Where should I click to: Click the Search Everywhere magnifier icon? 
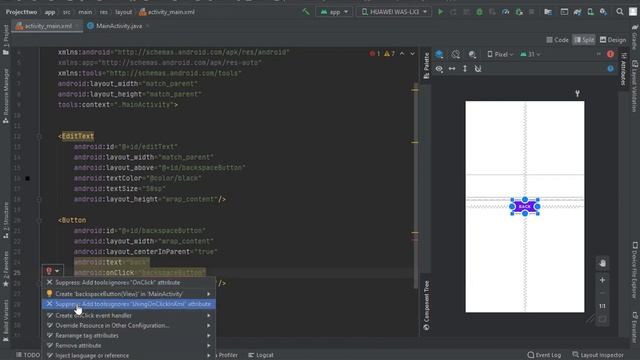click(x=620, y=12)
